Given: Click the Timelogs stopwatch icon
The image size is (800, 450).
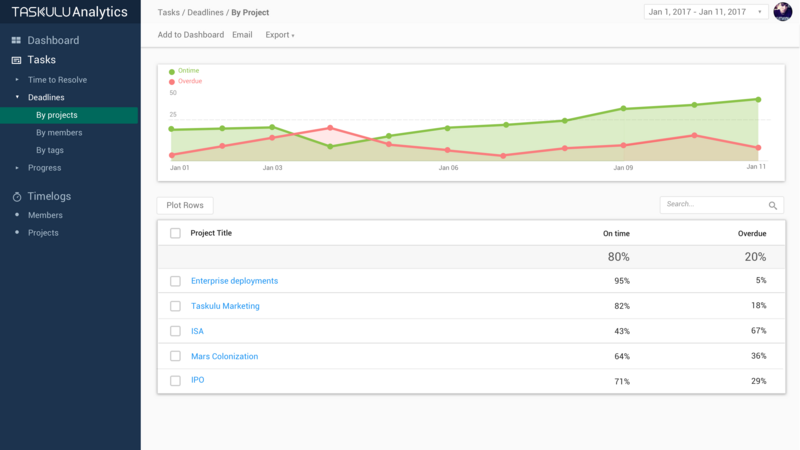Looking at the screenshot, I should [17, 196].
